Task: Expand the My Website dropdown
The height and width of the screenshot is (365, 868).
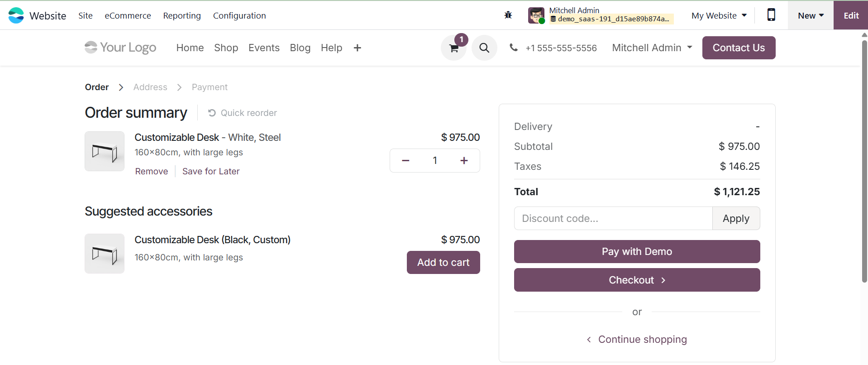Action: (x=719, y=16)
